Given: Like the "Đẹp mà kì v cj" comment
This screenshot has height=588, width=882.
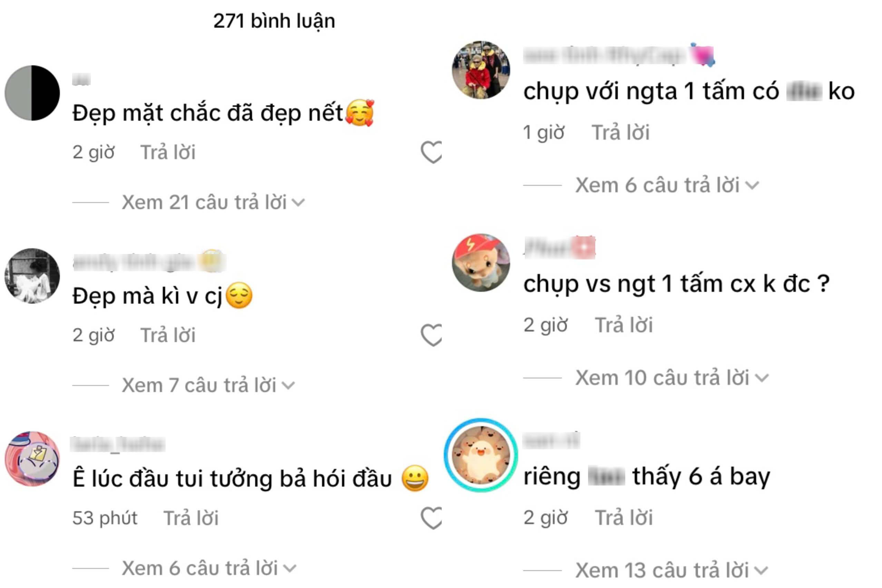Looking at the screenshot, I should tap(431, 335).
